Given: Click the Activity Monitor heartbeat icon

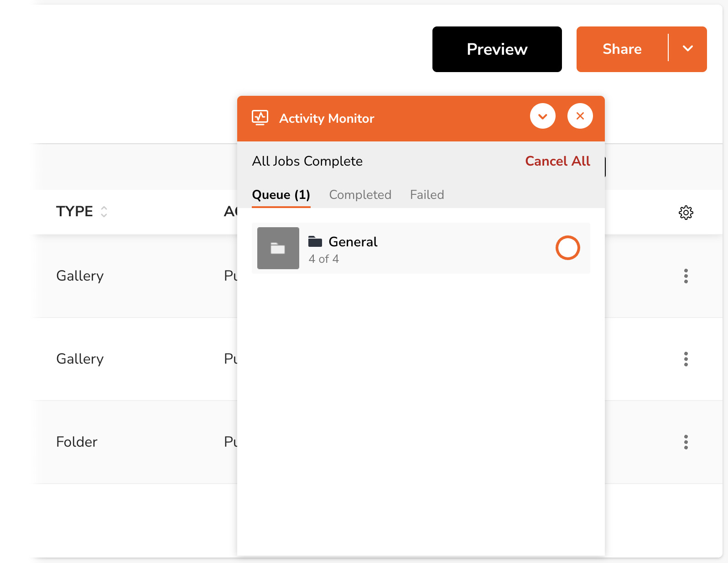Looking at the screenshot, I should tap(260, 118).
